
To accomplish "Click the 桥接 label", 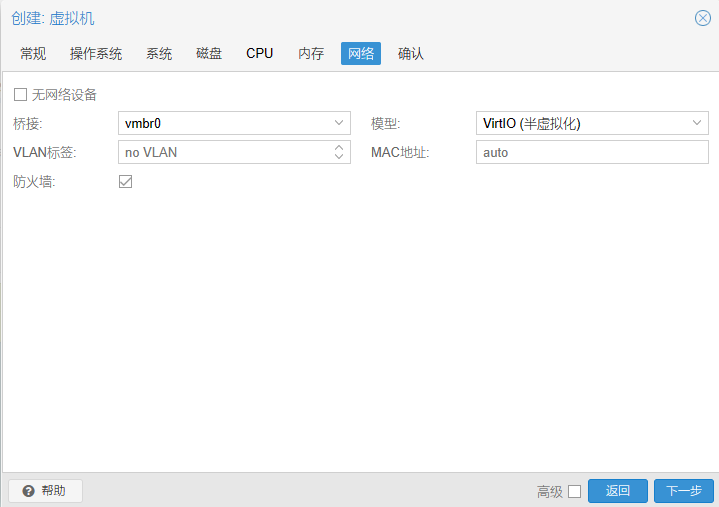I will 28,123.
